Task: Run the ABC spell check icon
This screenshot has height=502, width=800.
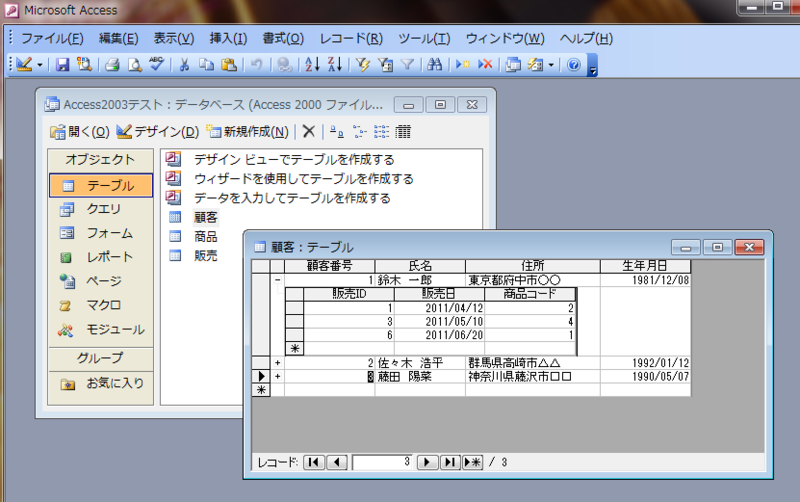Action: 156,64
